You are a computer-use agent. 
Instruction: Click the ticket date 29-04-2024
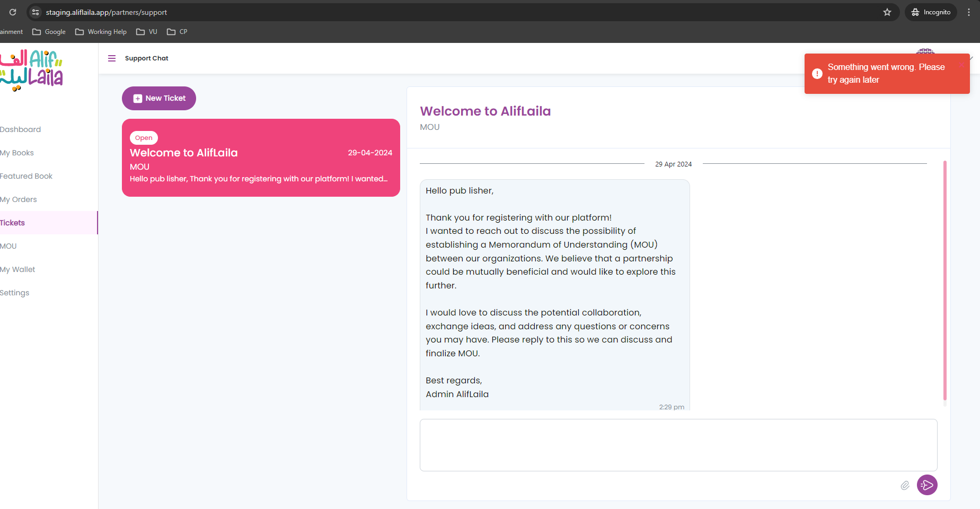tap(370, 153)
